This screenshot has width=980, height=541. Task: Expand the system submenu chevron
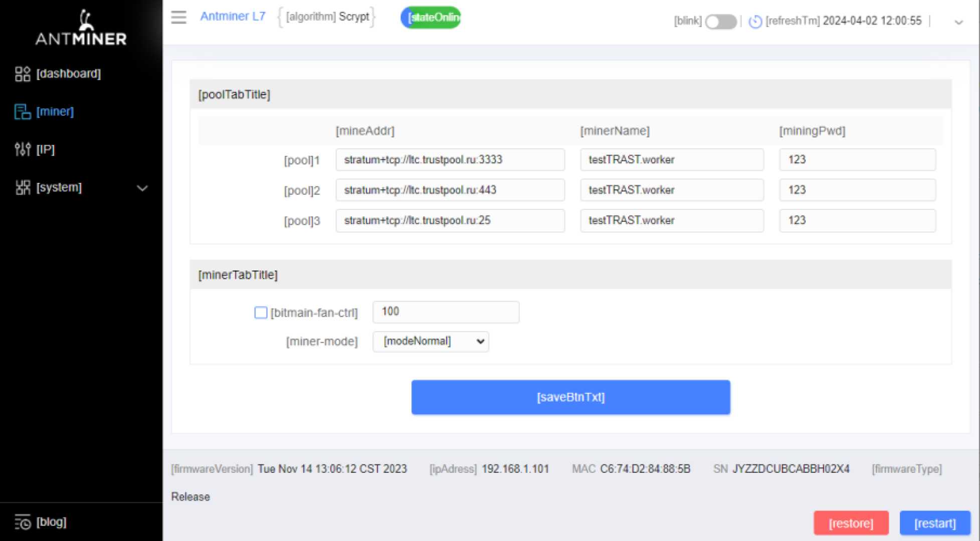pos(142,188)
